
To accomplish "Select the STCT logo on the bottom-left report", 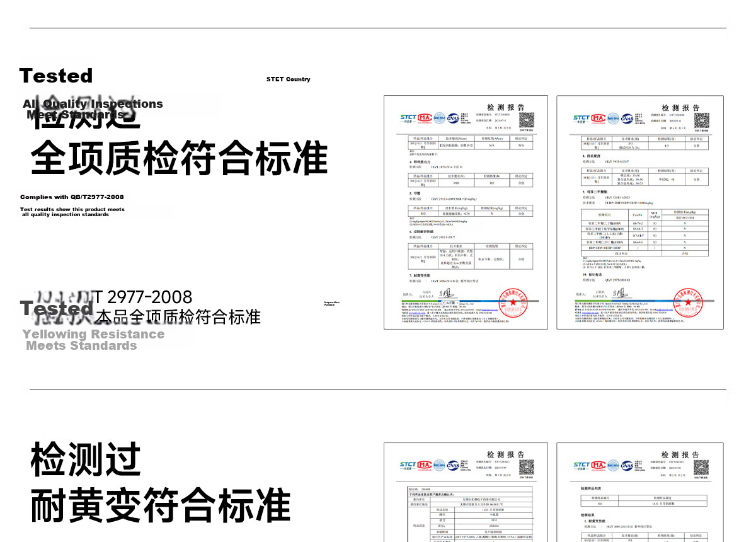I will tap(408, 465).
